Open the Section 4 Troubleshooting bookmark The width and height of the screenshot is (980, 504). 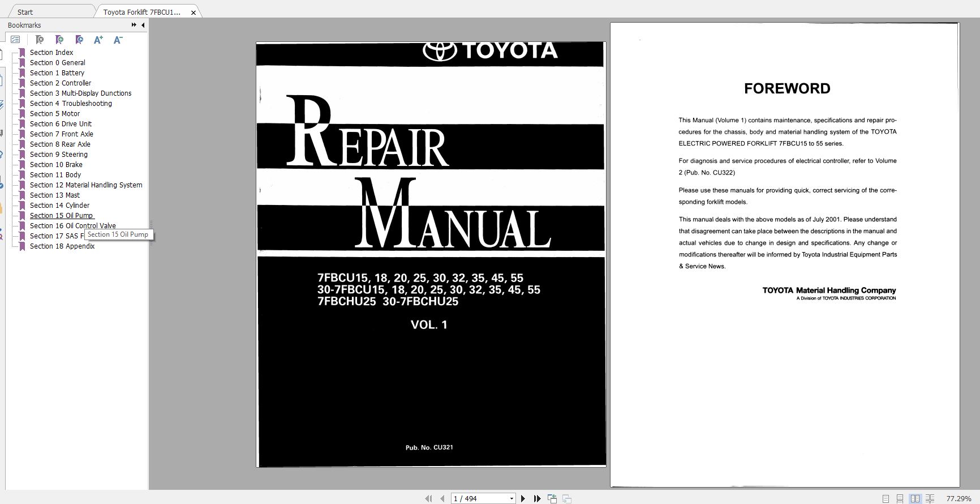pos(71,104)
